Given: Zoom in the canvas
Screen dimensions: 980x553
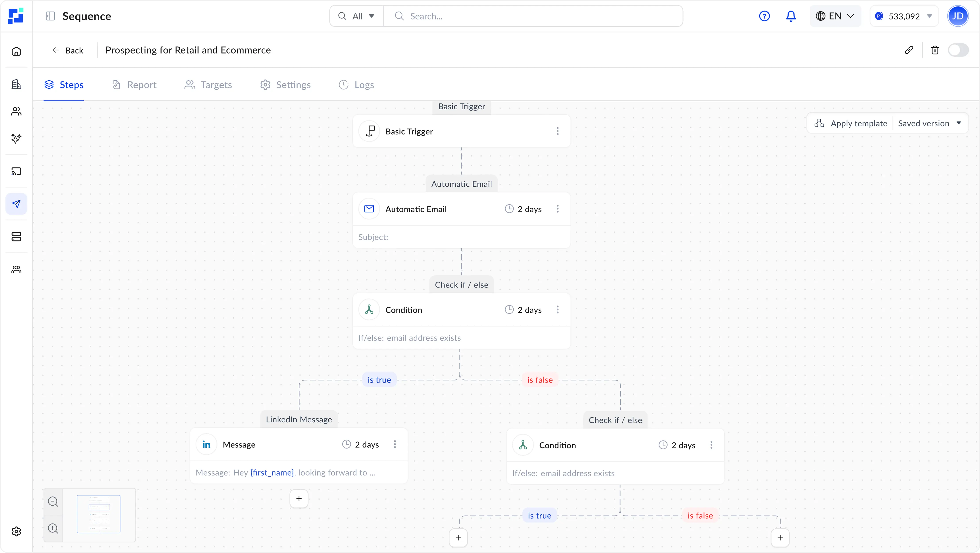Looking at the screenshot, I should click(53, 528).
